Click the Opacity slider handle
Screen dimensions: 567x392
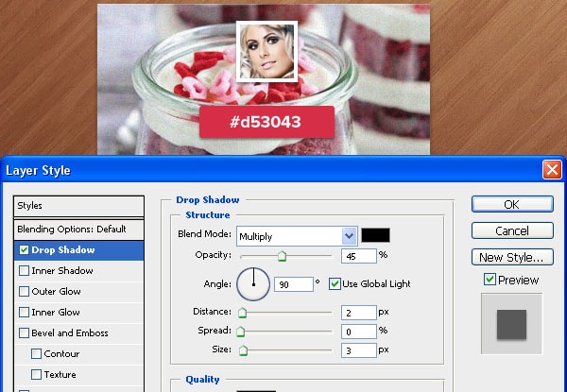point(282,256)
